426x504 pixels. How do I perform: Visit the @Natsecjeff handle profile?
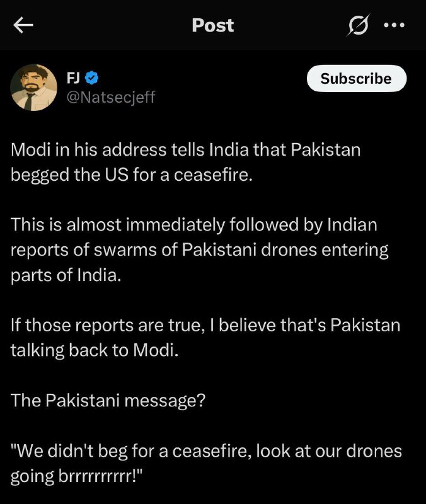click(x=111, y=97)
